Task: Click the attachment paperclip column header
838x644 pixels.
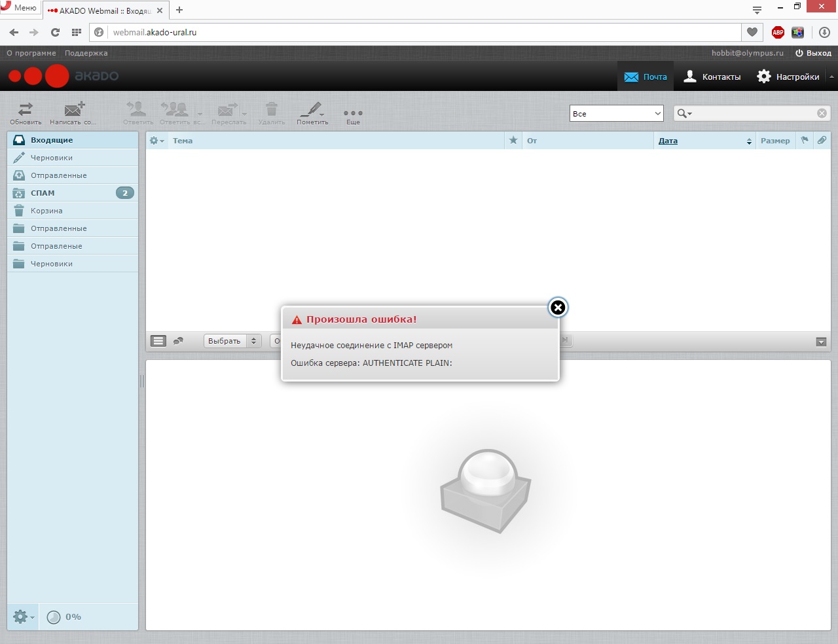Action: (x=822, y=140)
